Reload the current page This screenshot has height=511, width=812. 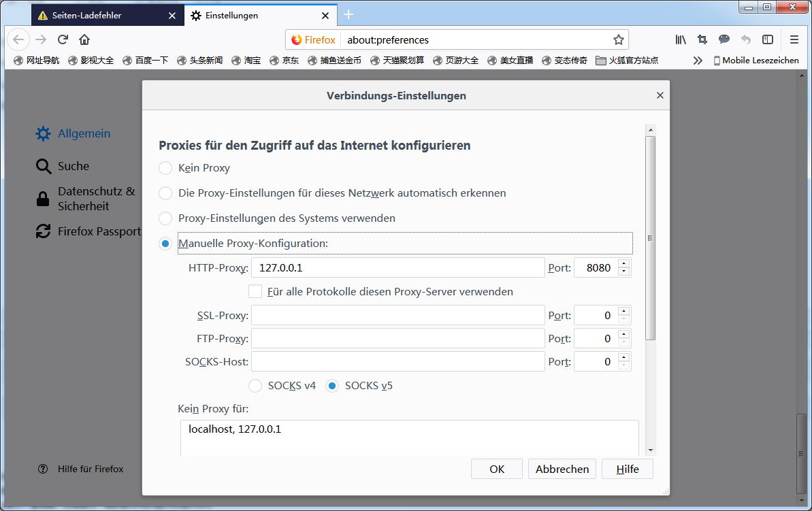63,39
